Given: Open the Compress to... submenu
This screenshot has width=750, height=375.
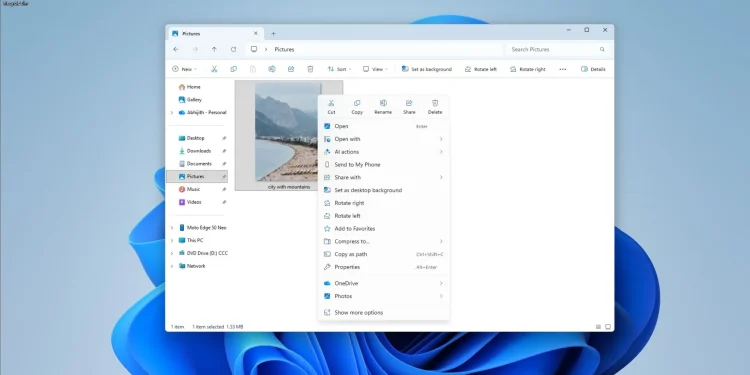Looking at the screenshot, I should click(383, 242).
